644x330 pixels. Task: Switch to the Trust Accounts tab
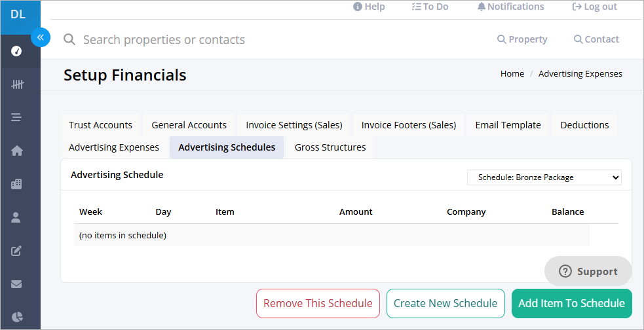101,125
